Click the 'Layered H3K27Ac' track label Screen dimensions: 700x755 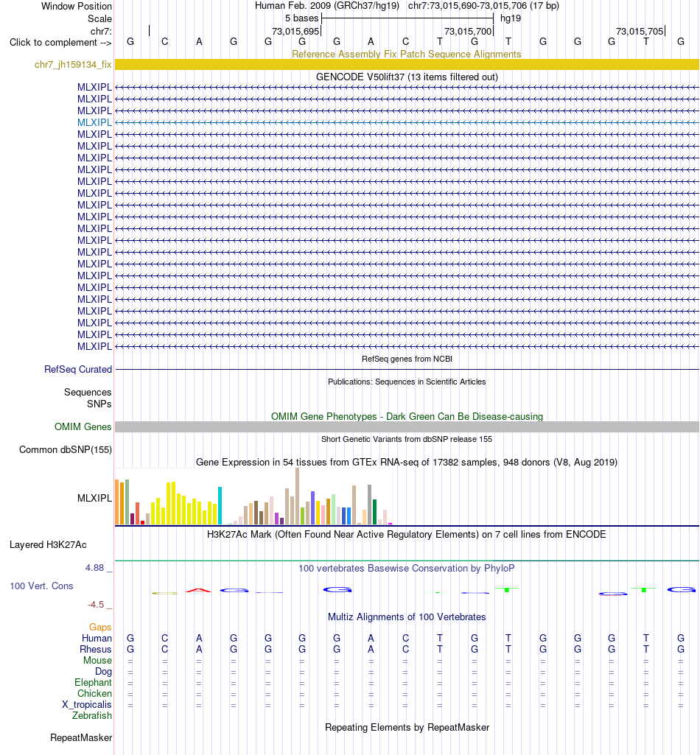point(48,545)
